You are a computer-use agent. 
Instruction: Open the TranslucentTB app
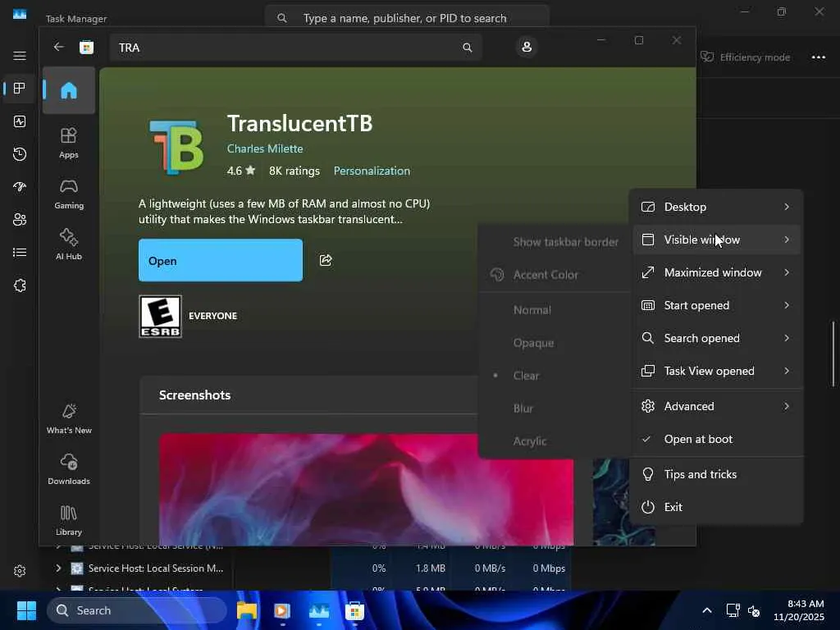click(x=220, y=260)
